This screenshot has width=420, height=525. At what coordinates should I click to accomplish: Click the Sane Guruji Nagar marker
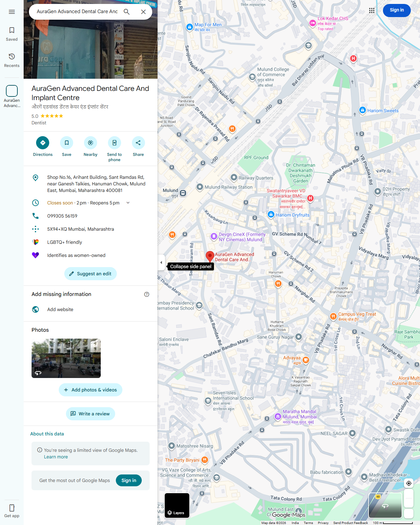click(x=299, y=337)
